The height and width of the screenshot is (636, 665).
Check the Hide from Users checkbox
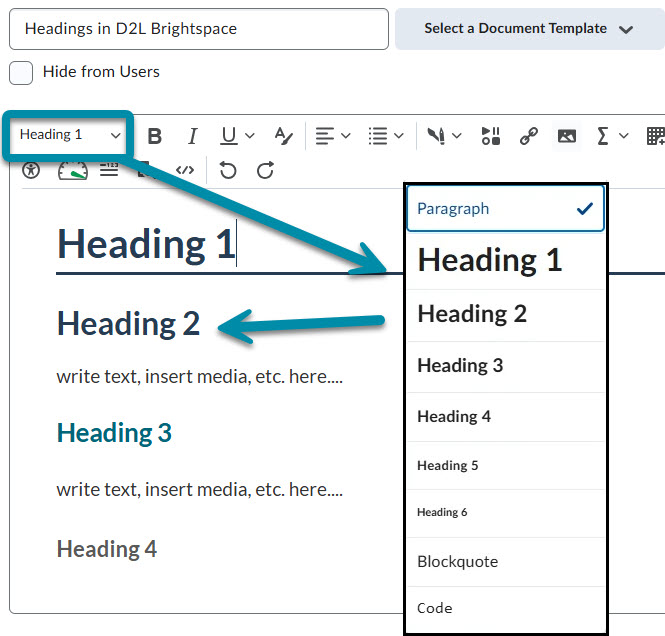click(x=21, y=73)
